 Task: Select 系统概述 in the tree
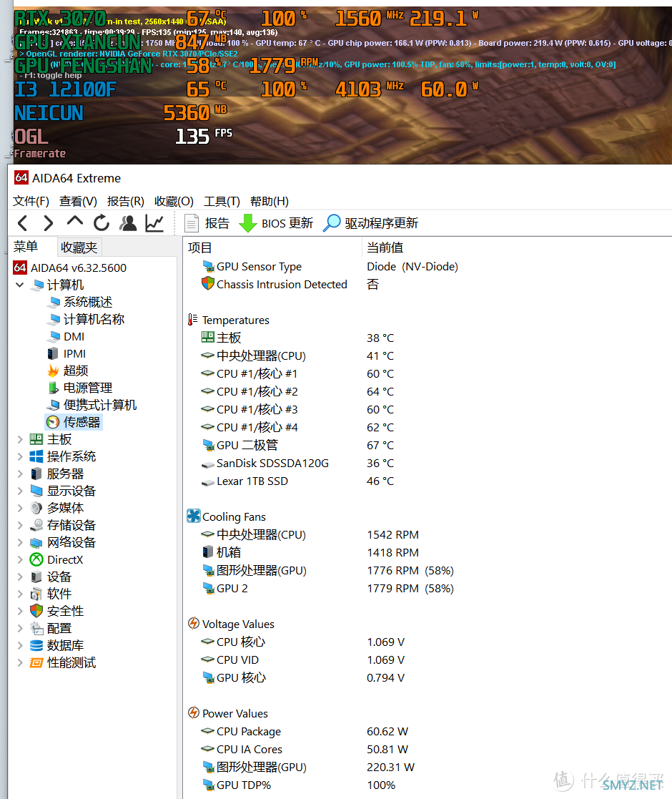[x=87, y=302]
